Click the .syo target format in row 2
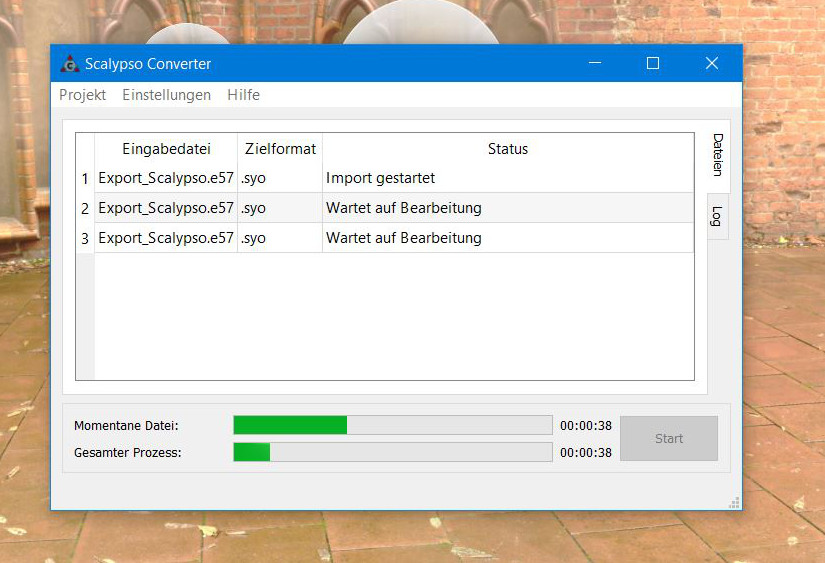This screenshot has height=563, width=825. point(280,208)
